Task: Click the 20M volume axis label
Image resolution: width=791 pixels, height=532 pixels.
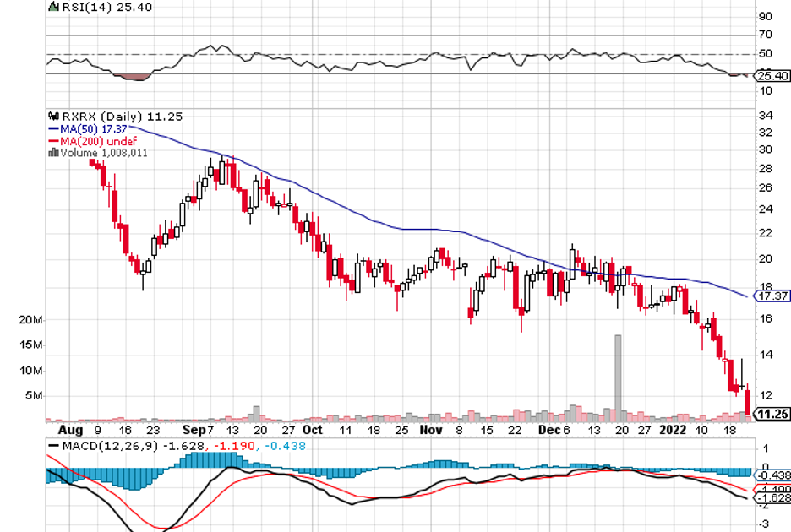Action: coord(30,321)
